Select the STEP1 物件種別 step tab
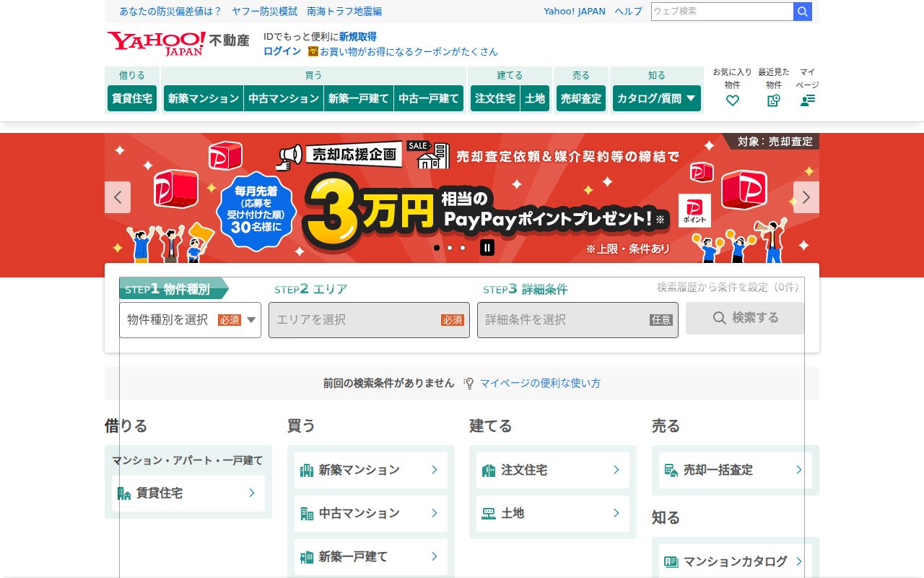The image size is (924, 578). click(173, 289)
